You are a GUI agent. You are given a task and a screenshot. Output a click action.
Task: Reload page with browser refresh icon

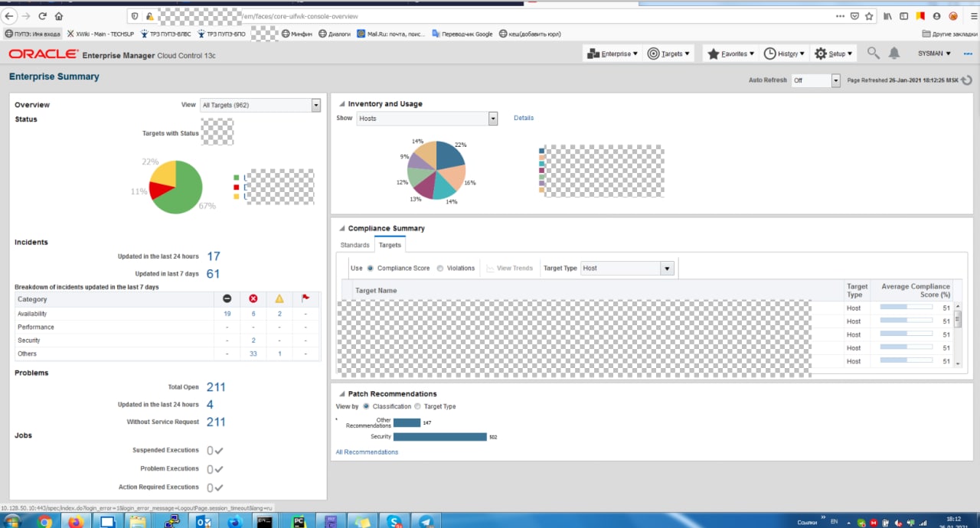41,16
